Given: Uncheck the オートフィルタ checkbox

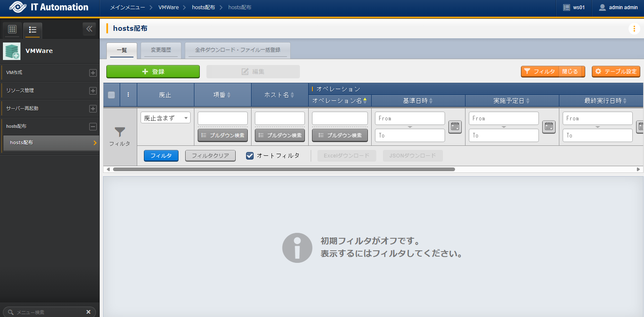Looking at the screenshot, I should pos(250,156).
